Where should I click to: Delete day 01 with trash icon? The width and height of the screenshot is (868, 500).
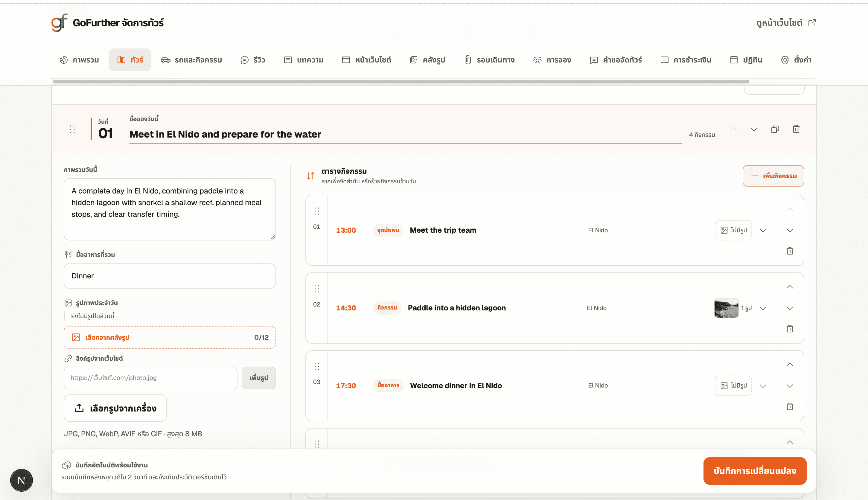(x=796, y=129)
